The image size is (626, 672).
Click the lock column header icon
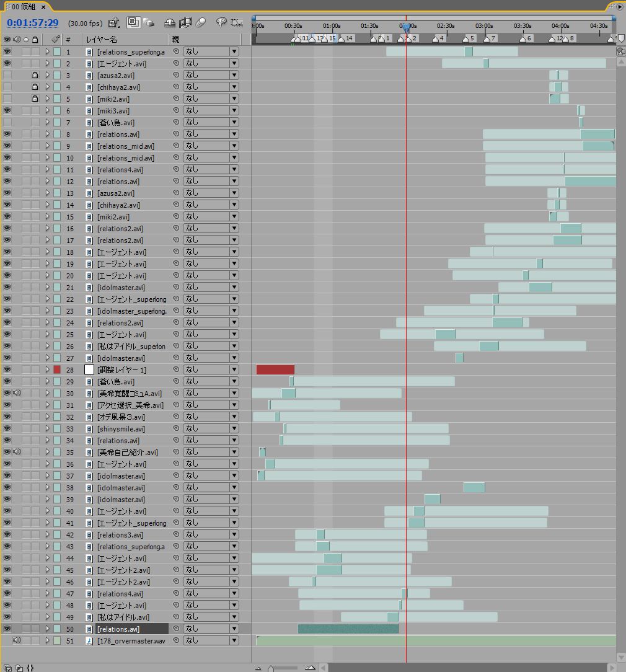pyautogui.click(x=35, y=40)
